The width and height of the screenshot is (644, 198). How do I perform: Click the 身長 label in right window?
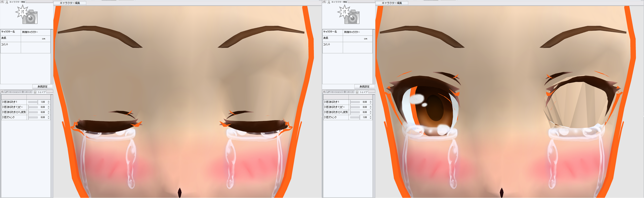(326, 38)
